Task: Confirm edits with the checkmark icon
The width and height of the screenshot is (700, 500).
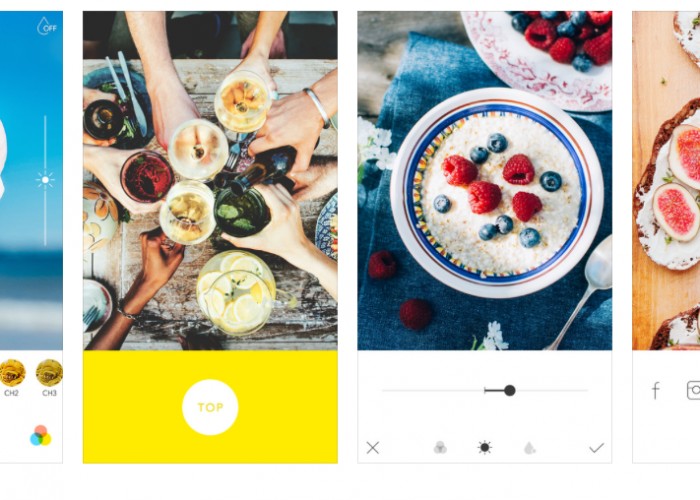Action: tap(596, 448)
